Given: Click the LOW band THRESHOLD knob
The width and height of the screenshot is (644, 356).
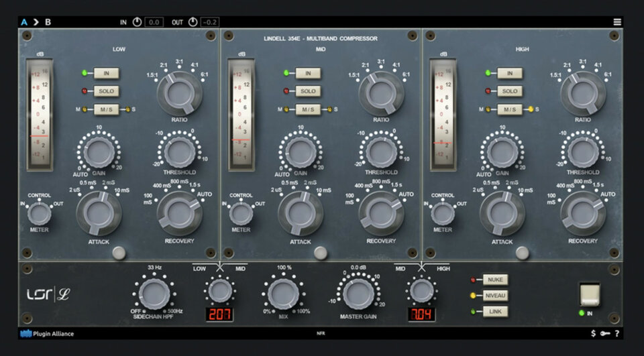Looking at the screenshot, I should pyautogui.click(x=180, y=152).
